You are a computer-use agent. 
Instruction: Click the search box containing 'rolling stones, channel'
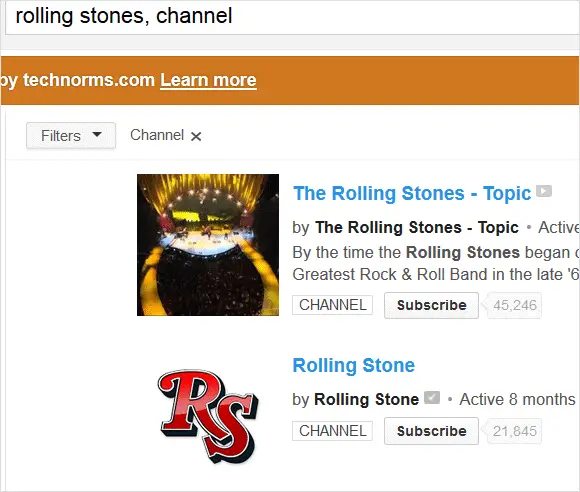click(292, 17)
